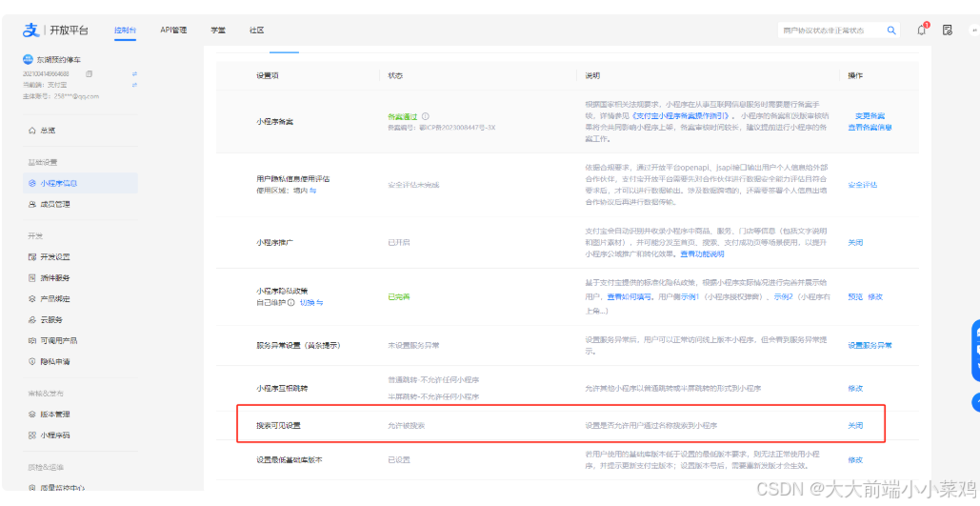The height and width of the screenshot is (506, 980).
Task: Switch to the API管理 tab
Action: (173, 30)
